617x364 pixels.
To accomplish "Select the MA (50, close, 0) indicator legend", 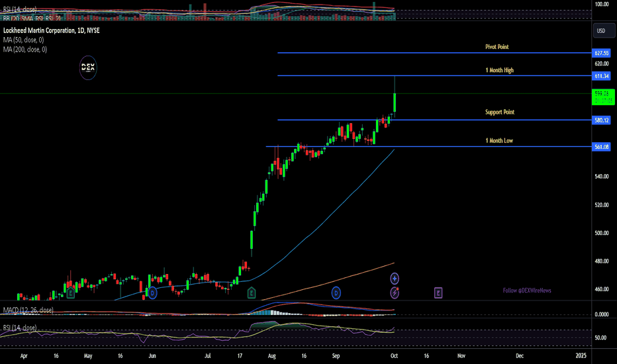I will [23, 40].
